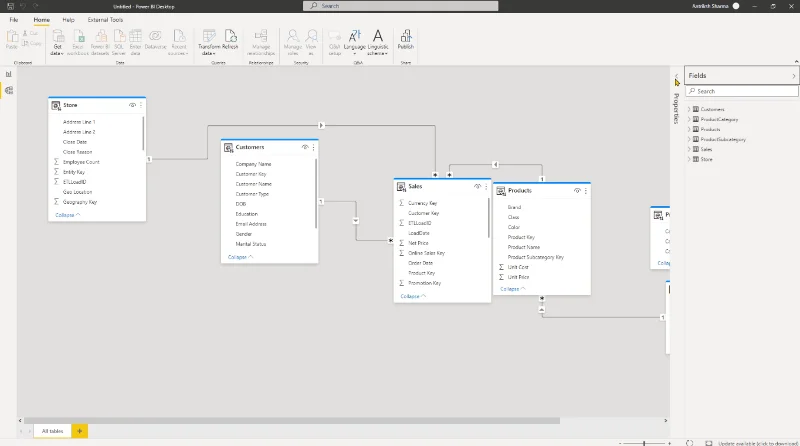Image resolution: width=800 pixels, height=446 pixels.
Task: Open more options for Store table
Action: pyautogui.click(x=141, y=105)
